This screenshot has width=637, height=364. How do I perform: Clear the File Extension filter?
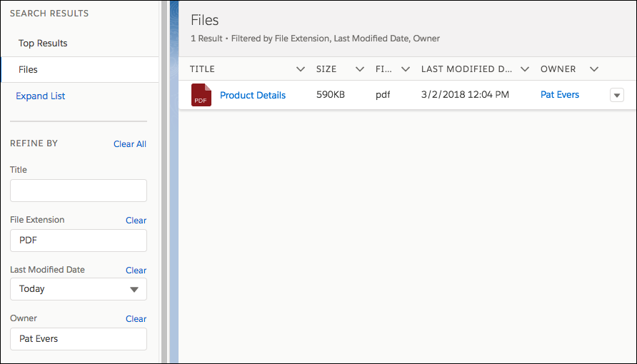pyautogui.click(x=136, y=221)
